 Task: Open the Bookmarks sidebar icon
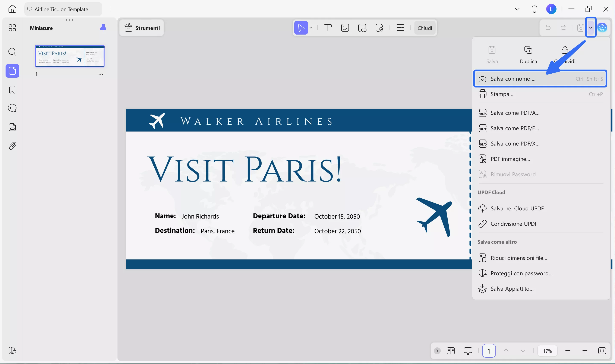[12, 90]
